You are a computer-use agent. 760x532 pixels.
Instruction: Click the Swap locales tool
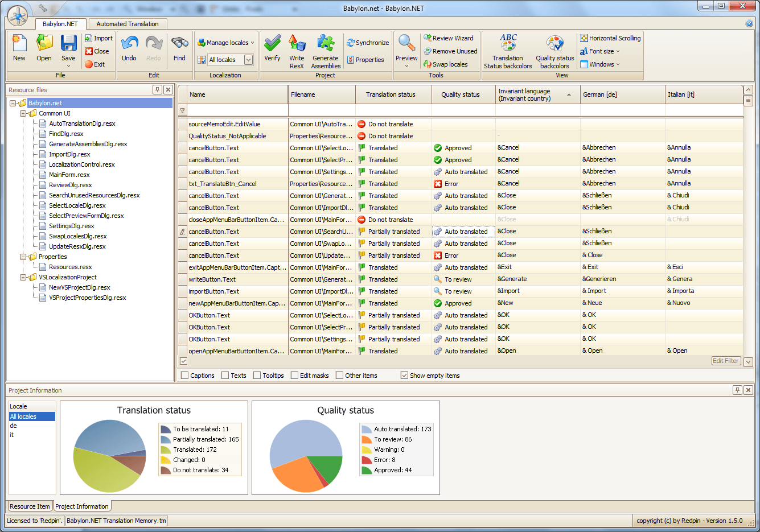[x=445, y=64]
